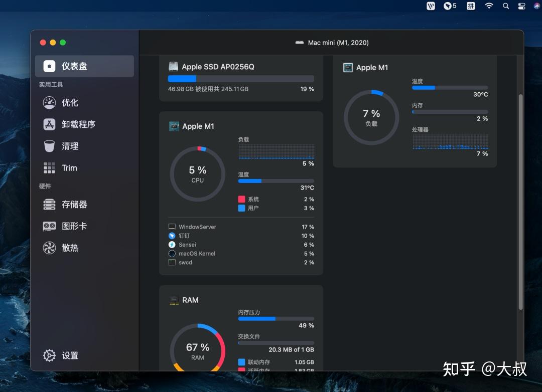Click the Apple M1 CPU chip icon
This screenshot has width=542, height=392.
(174, 126)
